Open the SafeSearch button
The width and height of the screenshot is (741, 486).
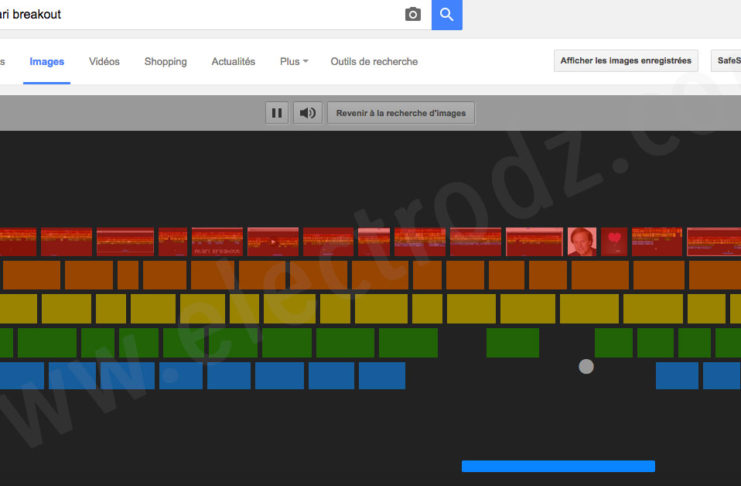coord(726,61)
